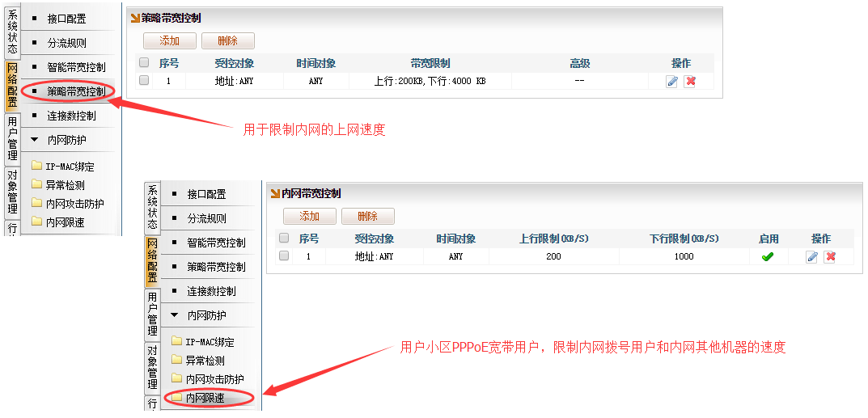Click 上行限制(KB/S) column header

pos(553,239)
